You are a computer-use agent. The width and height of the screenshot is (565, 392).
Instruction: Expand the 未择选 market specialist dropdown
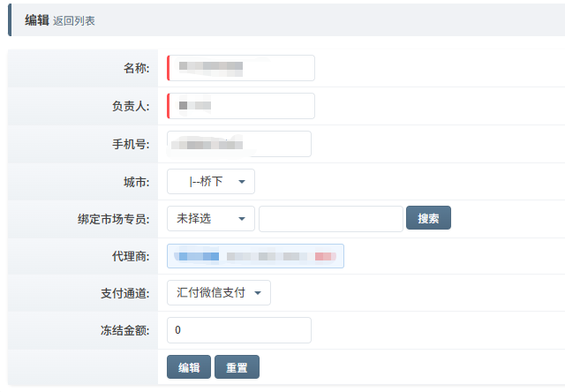click(x=210, y=218)
